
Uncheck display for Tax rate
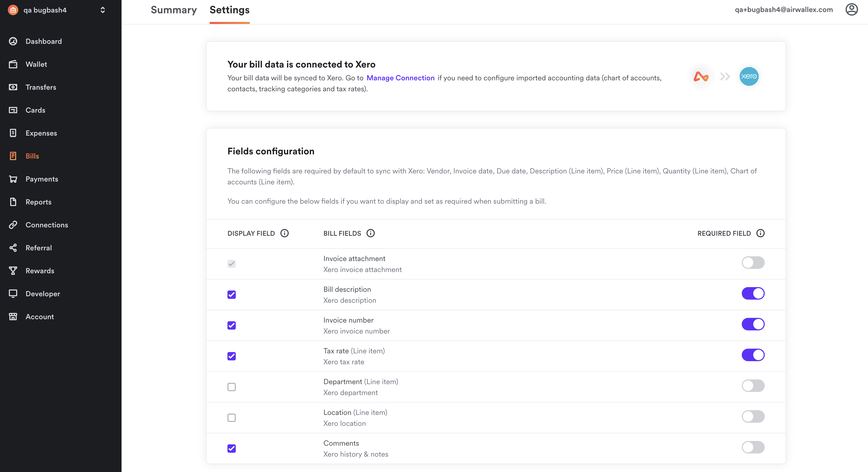pos(232,356)
